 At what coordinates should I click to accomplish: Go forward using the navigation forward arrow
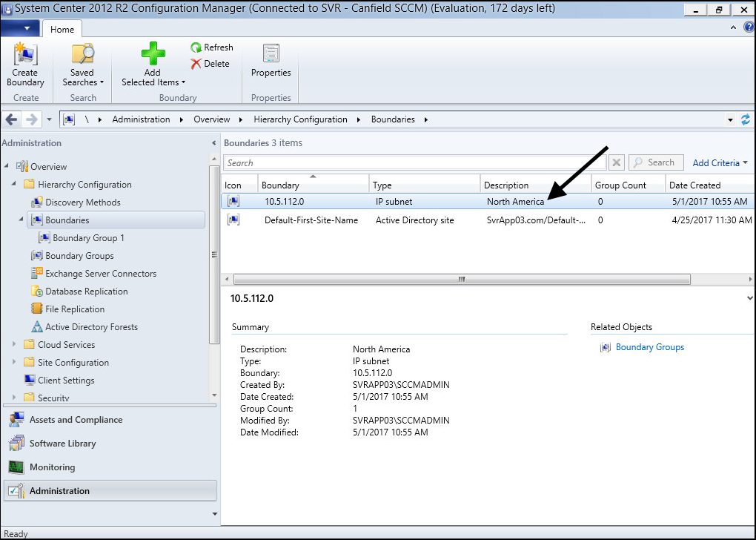pyautogui.click(x=31, y=119)
